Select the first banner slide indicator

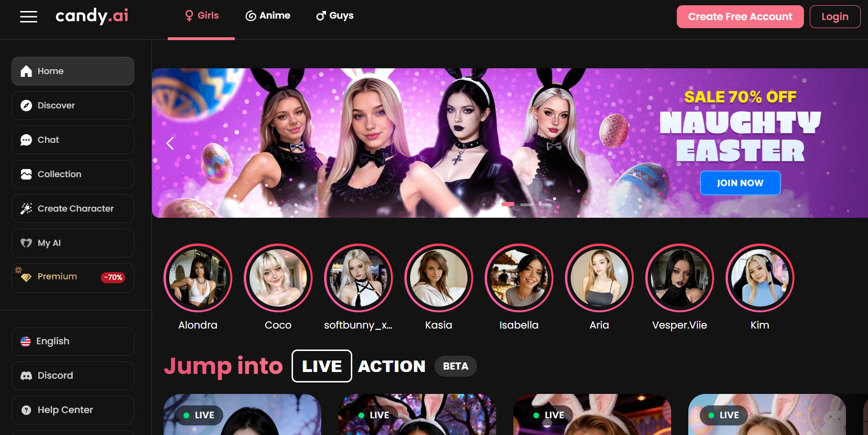point(508,204)
